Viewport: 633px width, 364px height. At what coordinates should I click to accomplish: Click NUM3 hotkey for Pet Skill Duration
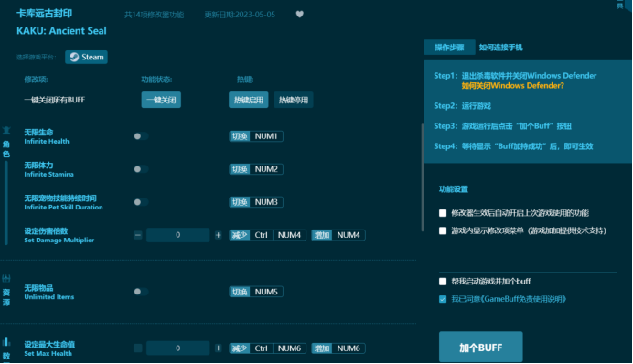(x=256, y=202)
